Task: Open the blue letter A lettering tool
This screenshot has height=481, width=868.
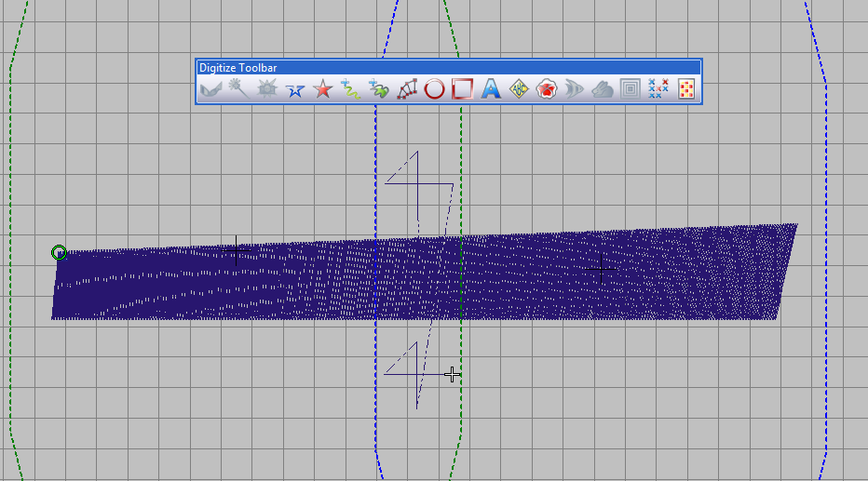Action: pos(491,88)
